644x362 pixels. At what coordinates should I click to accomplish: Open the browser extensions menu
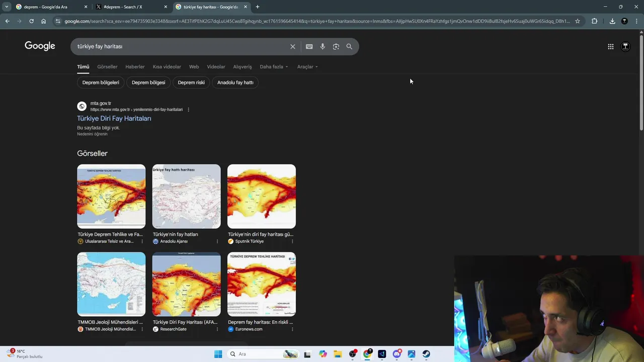pos(594,21)
